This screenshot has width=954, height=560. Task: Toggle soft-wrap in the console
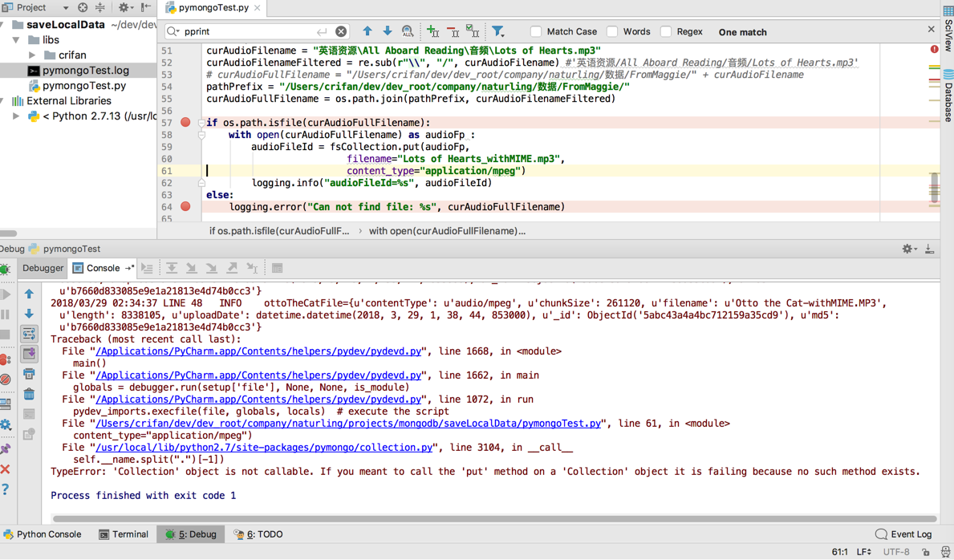29,334
